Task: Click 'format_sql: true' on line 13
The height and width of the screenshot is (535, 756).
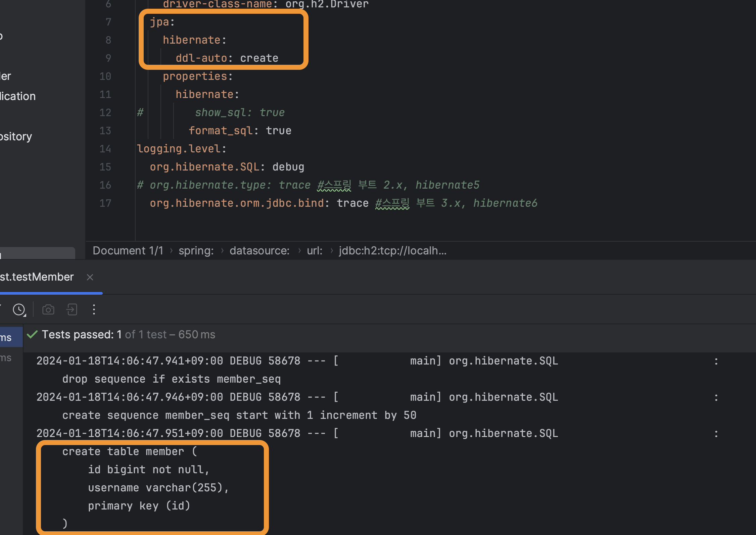Action: [x=240, y=131]
